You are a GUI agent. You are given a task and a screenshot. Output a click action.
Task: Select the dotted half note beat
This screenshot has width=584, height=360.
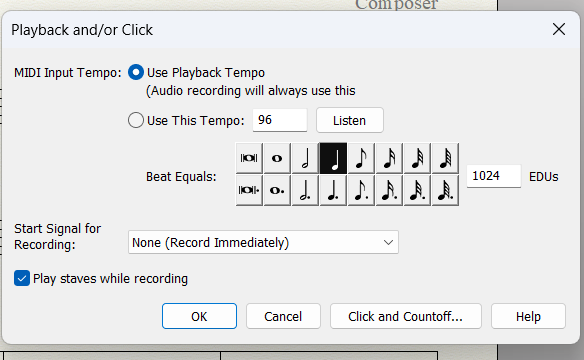point(305,190)
